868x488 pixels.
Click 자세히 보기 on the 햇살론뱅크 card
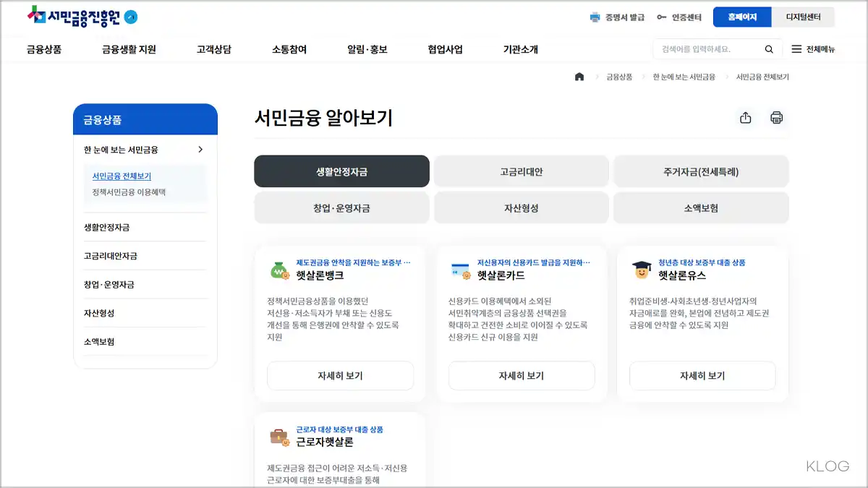tap(340, 375)
